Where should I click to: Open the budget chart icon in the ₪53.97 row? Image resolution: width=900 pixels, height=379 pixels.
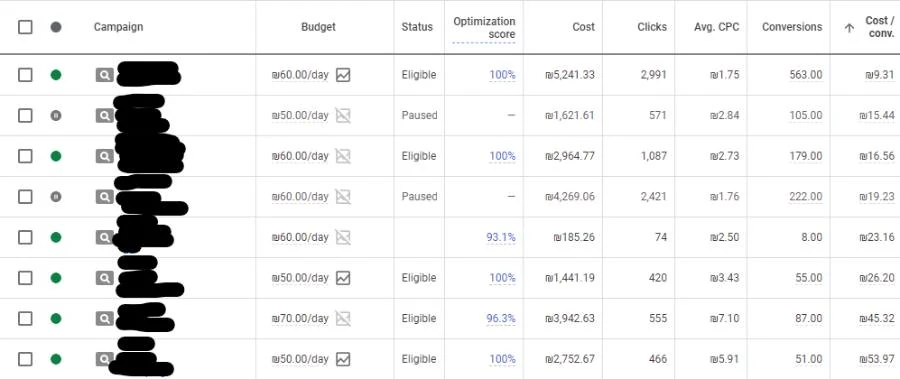tap(343, 359)
